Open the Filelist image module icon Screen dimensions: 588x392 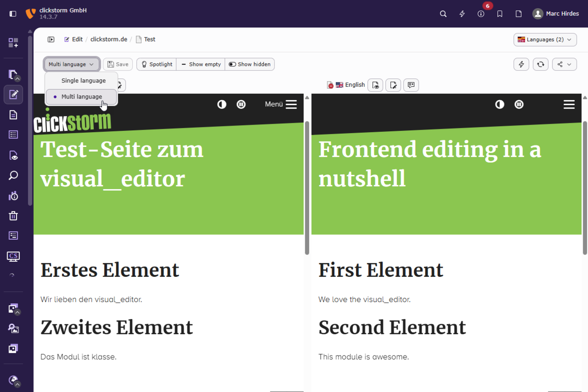pos(13,328)
